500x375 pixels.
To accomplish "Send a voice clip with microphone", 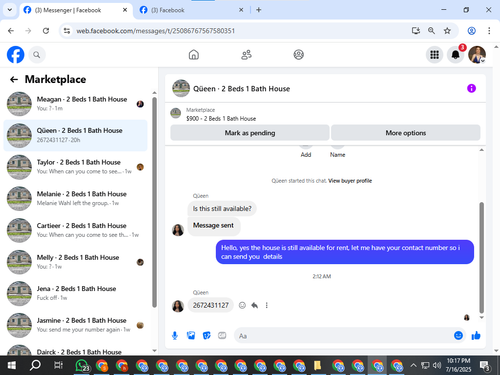I will [x=175, y=336].
